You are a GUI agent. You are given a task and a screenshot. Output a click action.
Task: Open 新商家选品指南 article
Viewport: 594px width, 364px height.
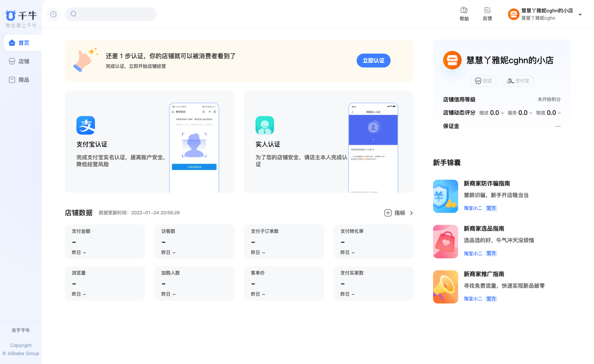(x=484, y=229)
